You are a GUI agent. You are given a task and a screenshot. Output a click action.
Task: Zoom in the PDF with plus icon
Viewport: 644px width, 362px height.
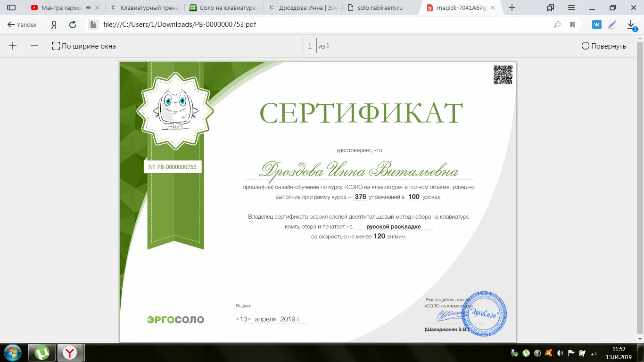[x=13, y=46]
